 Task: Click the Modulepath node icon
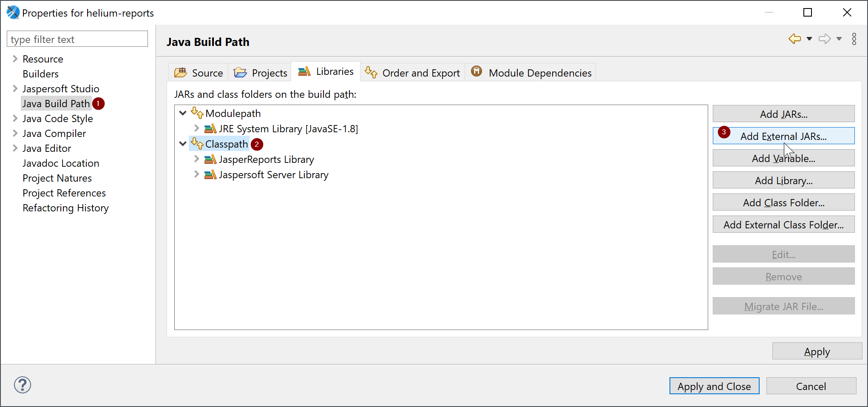pyautogui.click(x=197, y=113)
